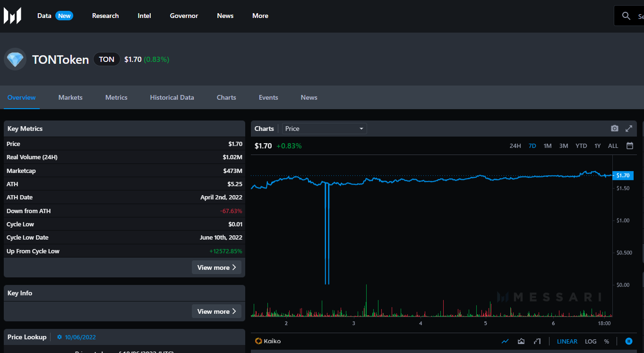Switch to the Historical Data tab

click(172, 97)
